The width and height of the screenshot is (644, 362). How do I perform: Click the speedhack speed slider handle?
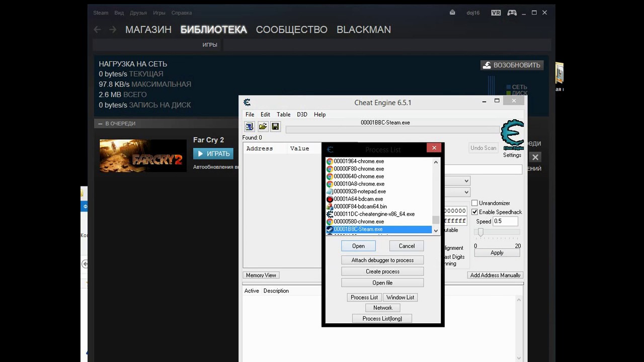tap(480, 232)
